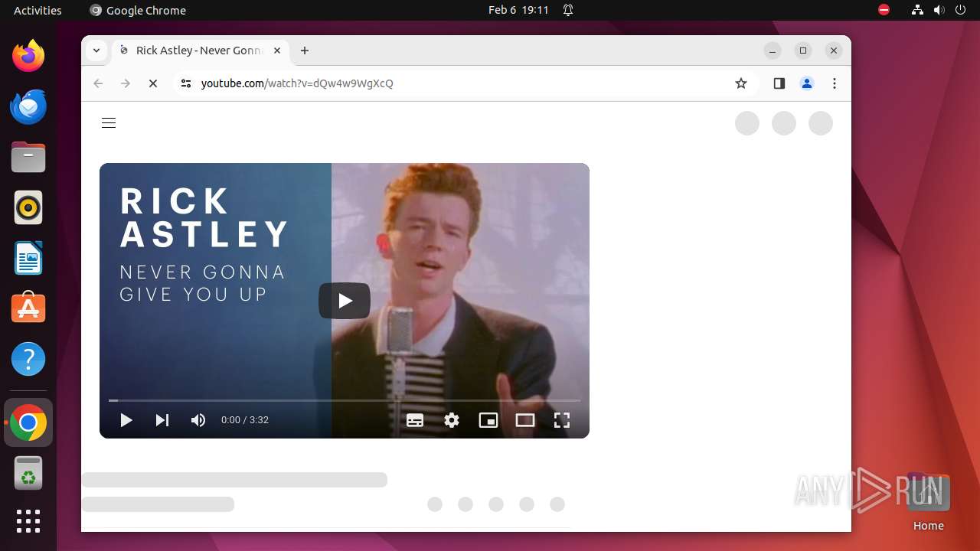Stop loading the page button

pyautogui.click(x=153, y=83)
